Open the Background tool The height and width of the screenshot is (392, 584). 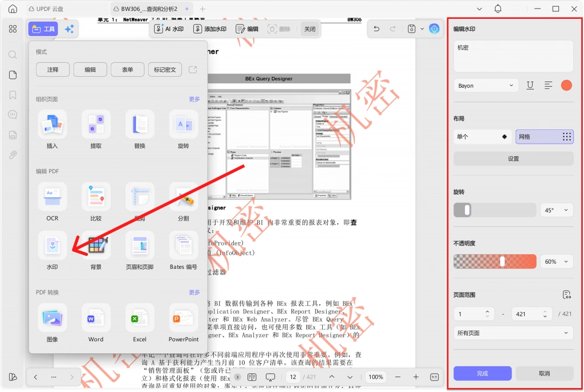[x=96, y=251]
